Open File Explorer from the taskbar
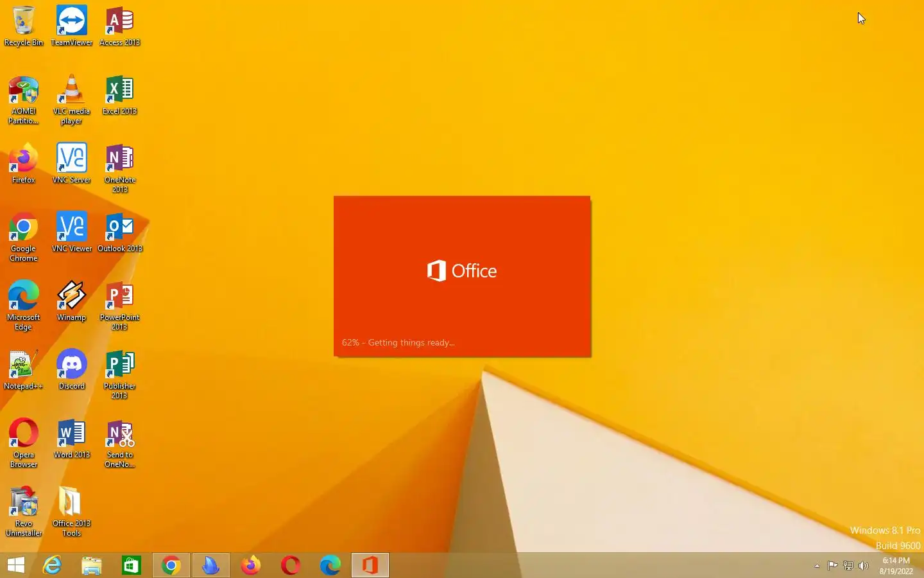924x578 pixels. (92, 565)
